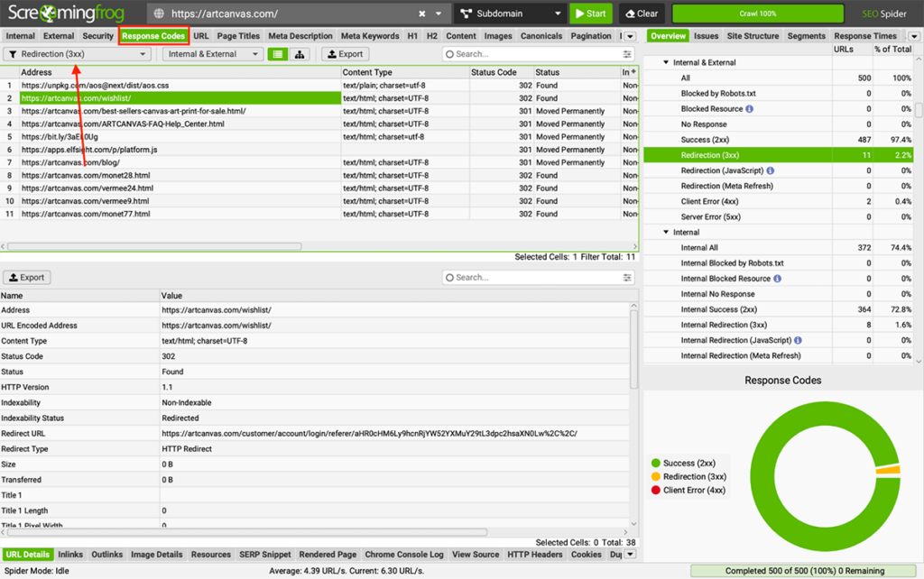Open the Subdomain crawl mode dropdown
Screen dimensions: 924x579
508,14
